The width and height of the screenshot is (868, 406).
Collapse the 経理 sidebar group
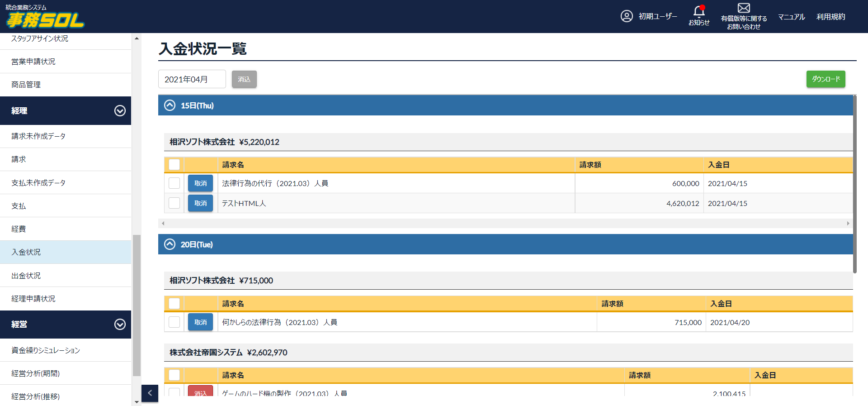(x=120, y=111)
